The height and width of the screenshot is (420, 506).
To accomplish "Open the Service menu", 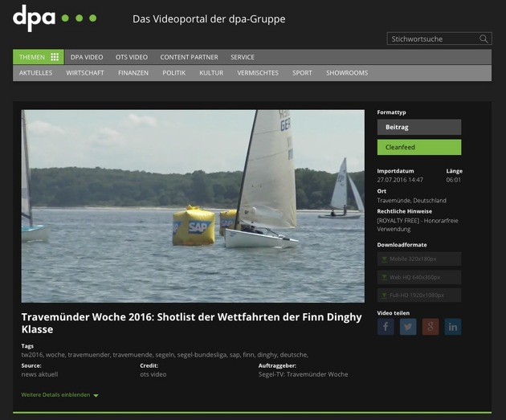I will pyautogui.click(x=242, y=57).
